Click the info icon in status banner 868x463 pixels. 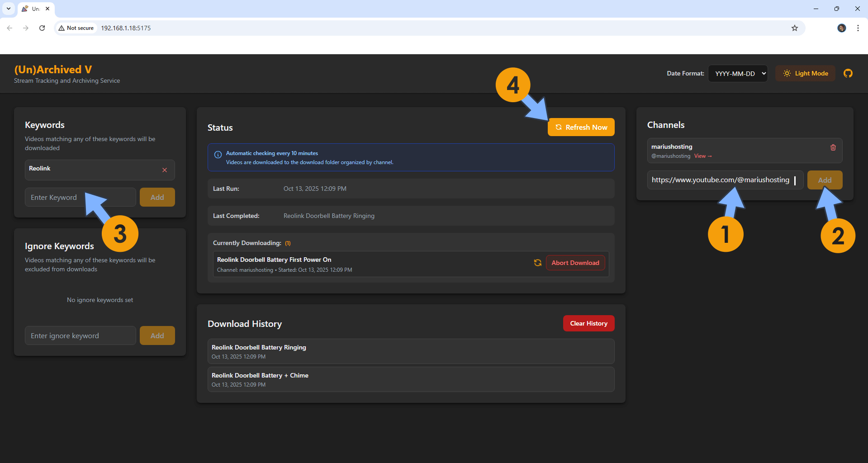point(218,155)
